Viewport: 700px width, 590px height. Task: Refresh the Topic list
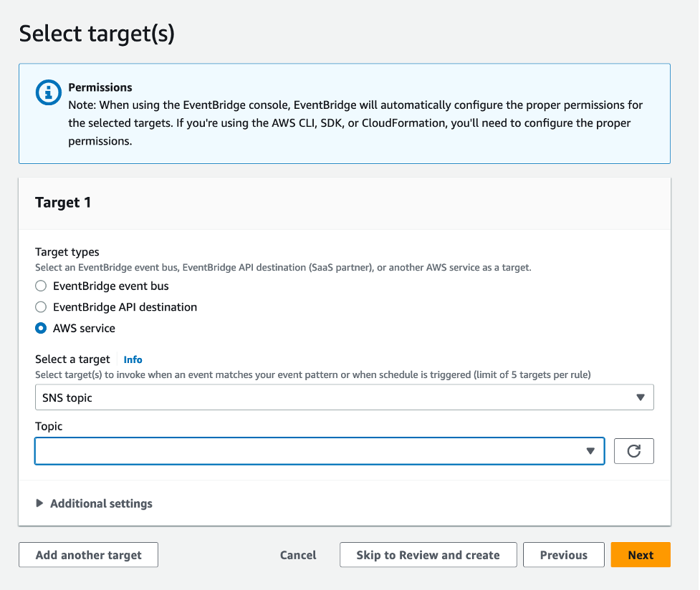coord(633,450)
